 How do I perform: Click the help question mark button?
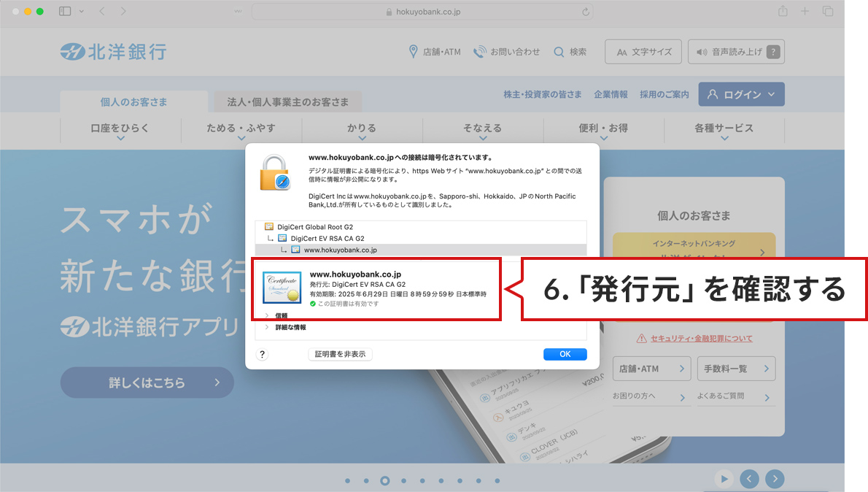click(263, 354)
